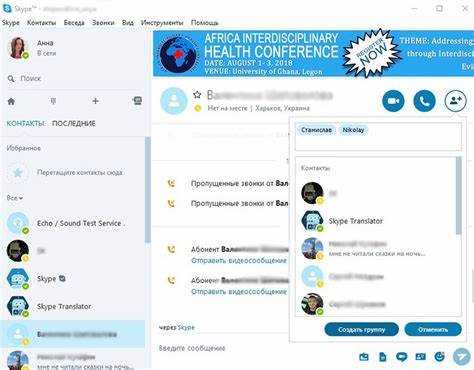This screenshot has height=370, width=474.
Task: Open the Africa Health Conference ad banner
Action: point(313,53)
